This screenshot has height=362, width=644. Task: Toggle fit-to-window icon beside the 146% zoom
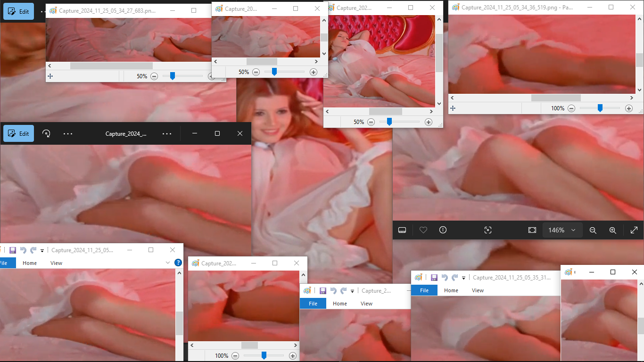coord(532,230)
